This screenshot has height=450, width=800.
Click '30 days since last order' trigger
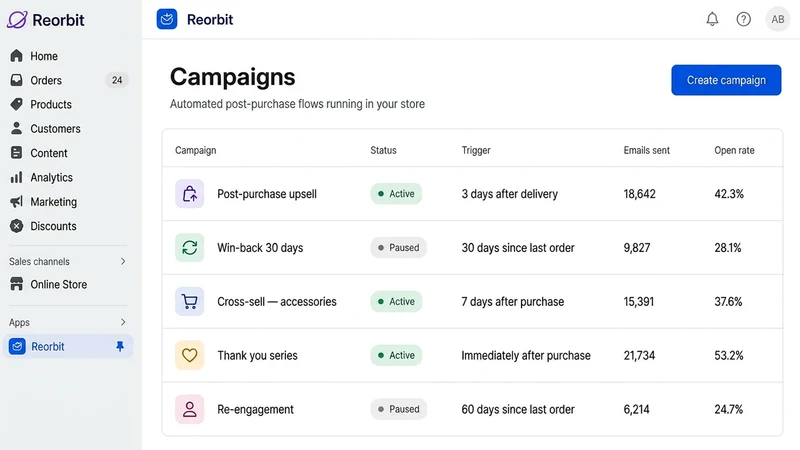point(518,247)
